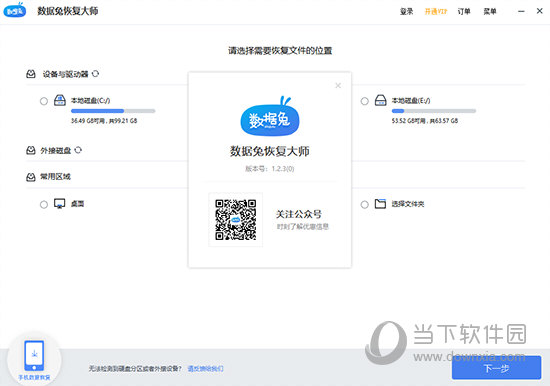Click the C drive usage bar
The height and width of the screenshot is (386, 550).
click(x=113, y=111)
